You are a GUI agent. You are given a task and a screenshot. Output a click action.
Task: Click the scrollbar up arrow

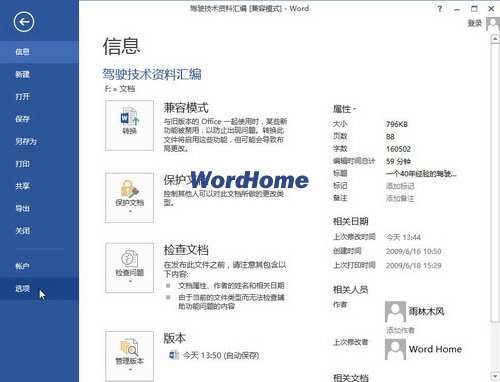495,39
